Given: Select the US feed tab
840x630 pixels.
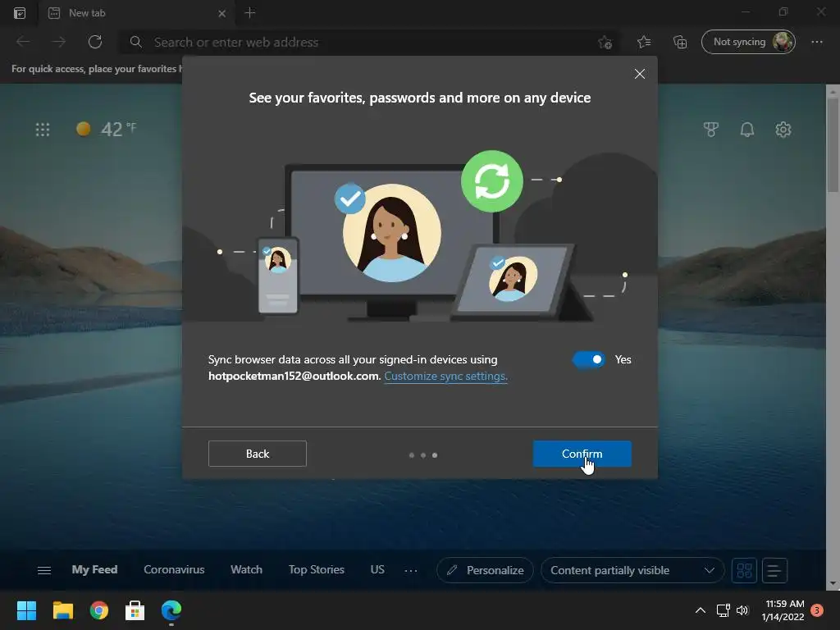Looking at the screenshot, I should 377,569.
